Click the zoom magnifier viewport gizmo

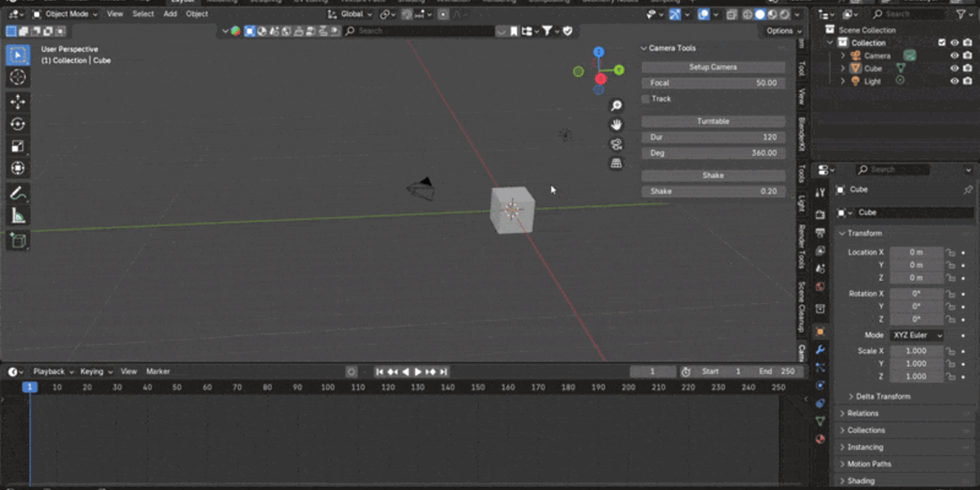pyautogui.click(x=617, y=105)
